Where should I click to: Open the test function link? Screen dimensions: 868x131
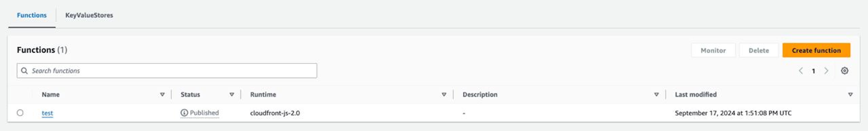tap(47, 113)
